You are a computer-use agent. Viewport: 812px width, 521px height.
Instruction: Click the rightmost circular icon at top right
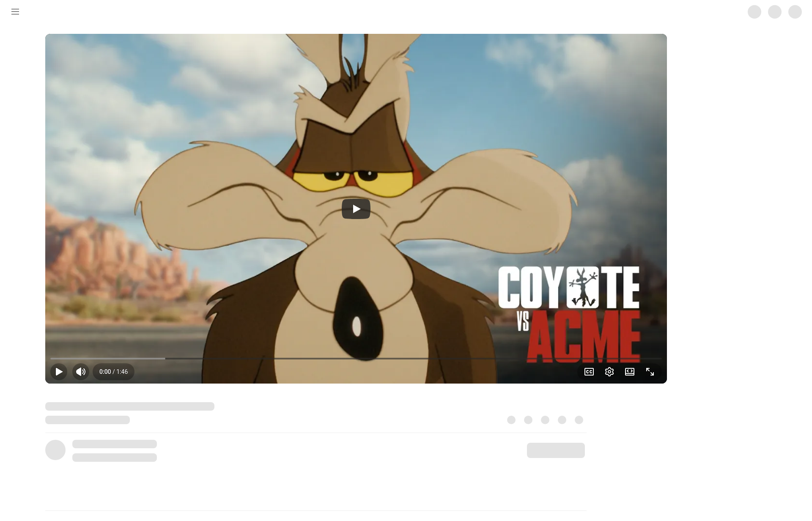click(x=795, y=12)
